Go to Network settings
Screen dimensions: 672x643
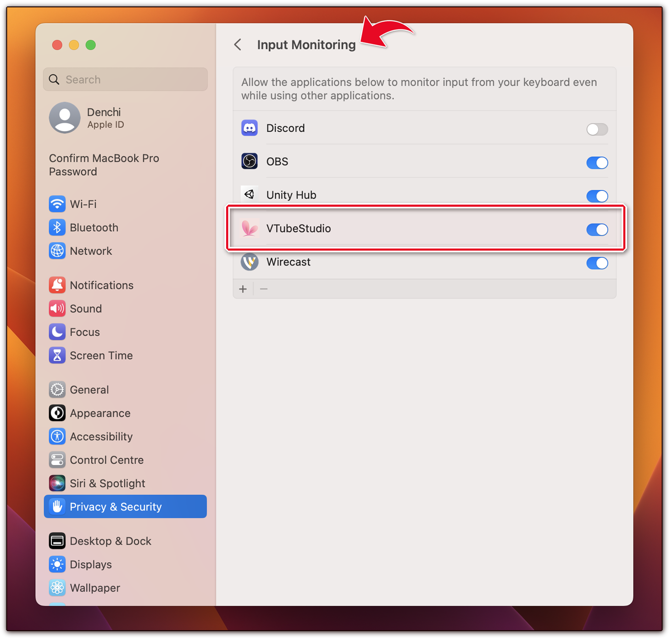pyautogui.click(x=125, y=251)
